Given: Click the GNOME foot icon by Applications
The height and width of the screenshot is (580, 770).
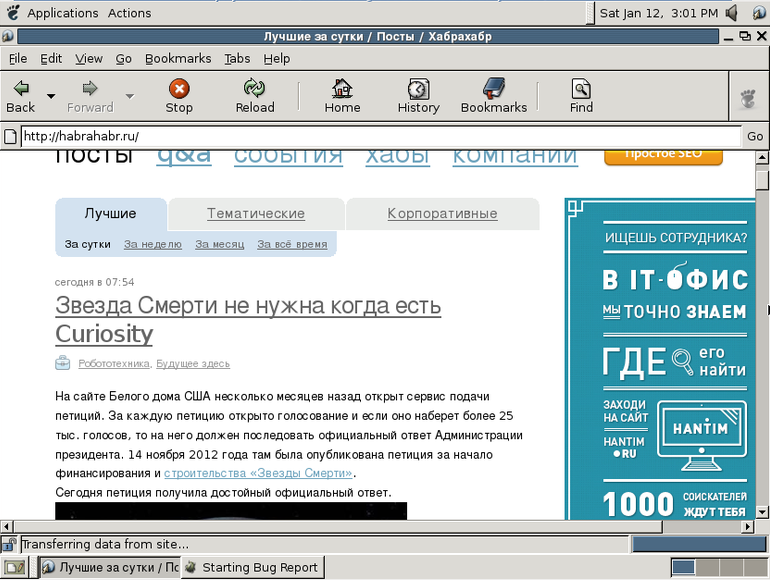Looking at the screenshot, I should (x=12, y=13).
